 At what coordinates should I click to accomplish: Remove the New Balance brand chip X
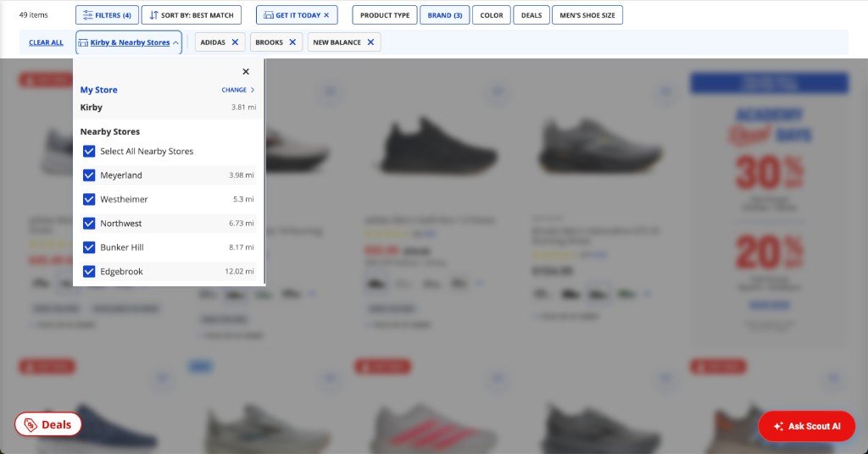370,42
